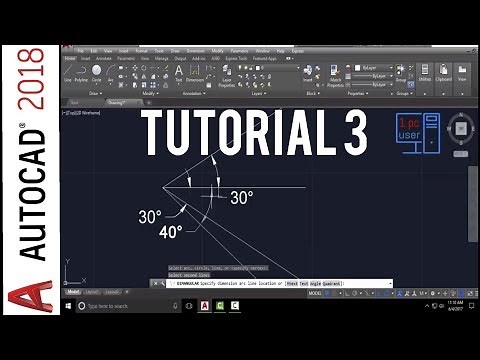The height and width of the screenshot is (360, 480).
Task: Expand the Draw panel
Action: [x=96, y=93]
